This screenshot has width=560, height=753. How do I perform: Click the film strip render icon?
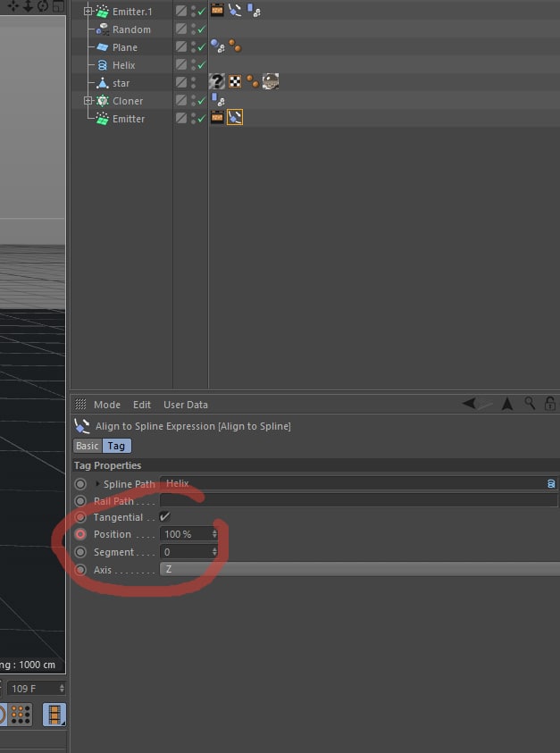pyautogui.click(x=54, y=715)
